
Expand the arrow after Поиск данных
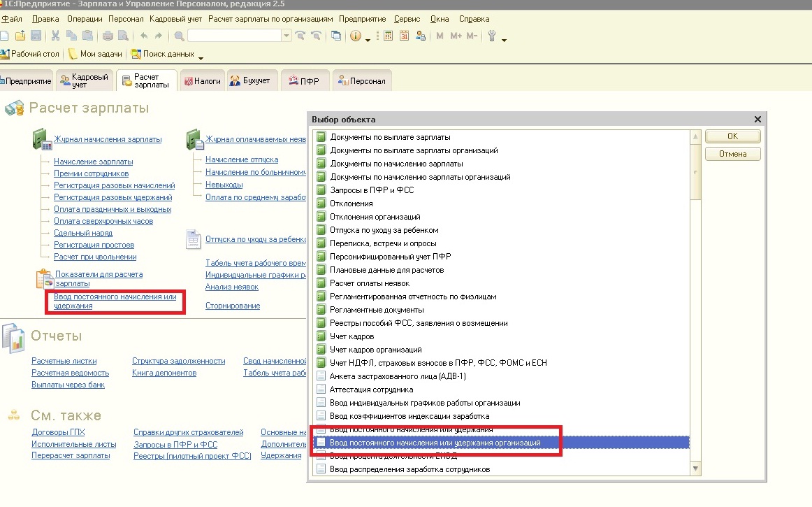click(x=201, y=57)
